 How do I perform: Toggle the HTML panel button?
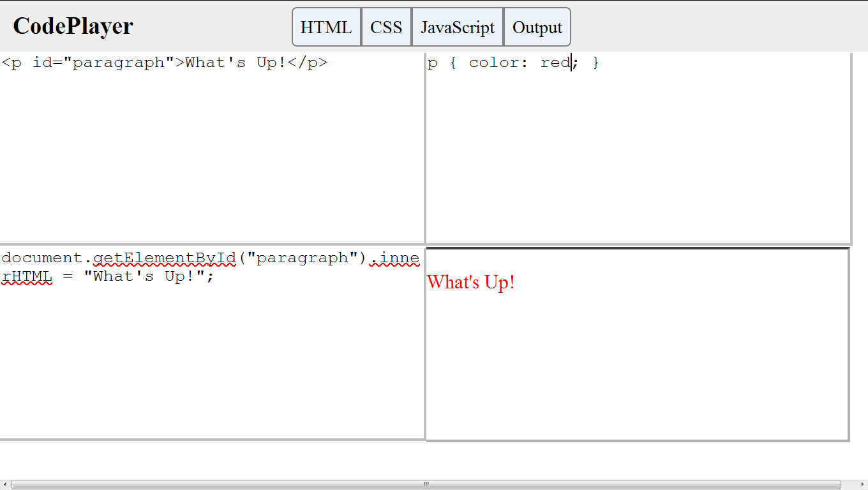coord(326,27)
